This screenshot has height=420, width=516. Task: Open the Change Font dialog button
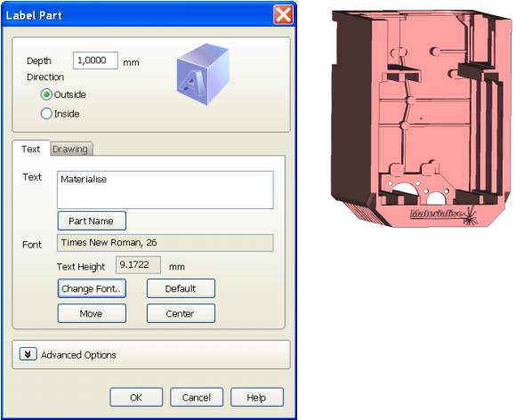pyautogui.click(x=92, y=288)
